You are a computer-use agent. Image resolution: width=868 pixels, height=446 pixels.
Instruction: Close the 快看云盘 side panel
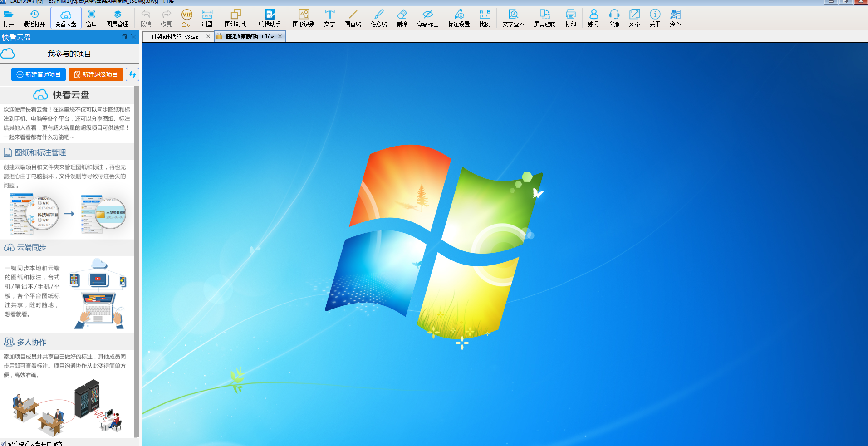tap(133, 37)
